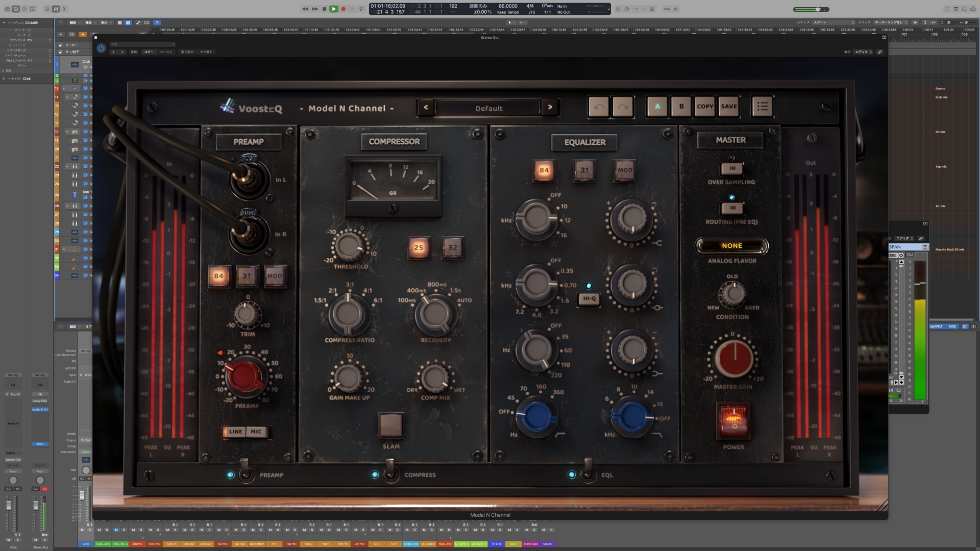Viewport: 980px width, 551px height.
Task: Select the 84 model in equalizer section
Action: (544, 170)
